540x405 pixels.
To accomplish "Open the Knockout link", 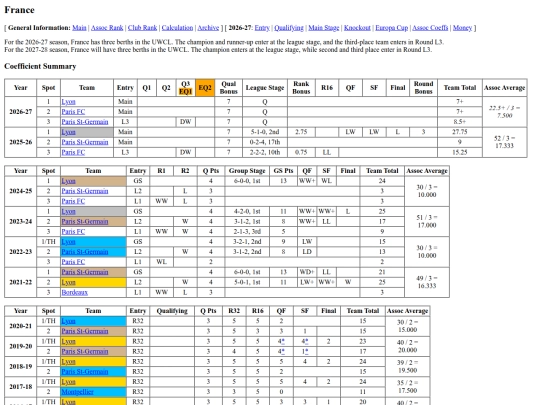I will tap(357, 28).
